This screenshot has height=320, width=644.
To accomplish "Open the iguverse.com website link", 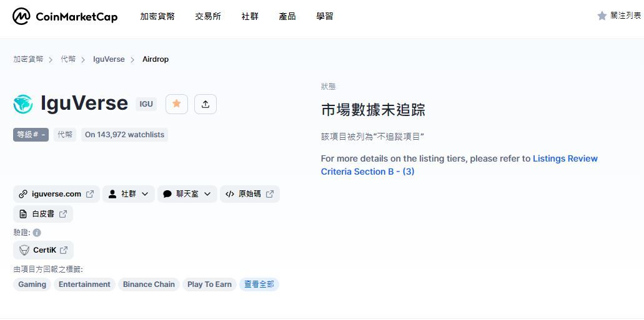I will click(x=56, y=194).
